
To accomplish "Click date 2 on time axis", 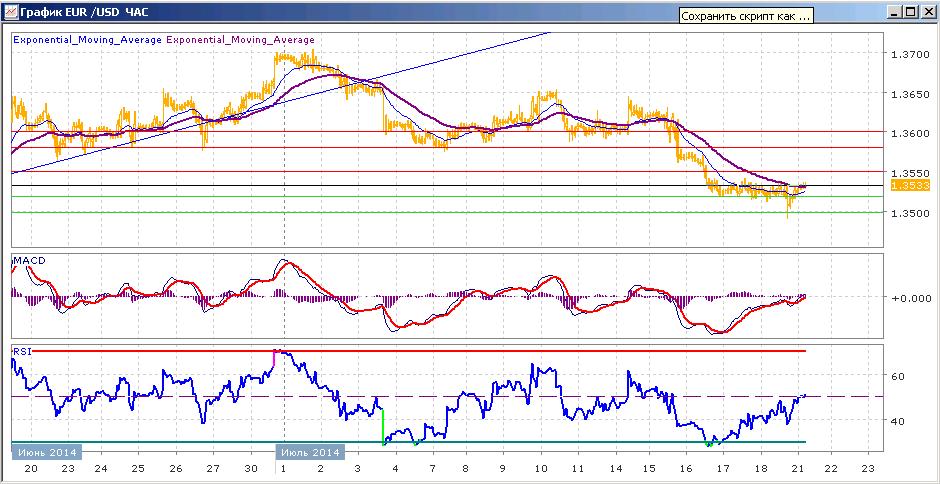I will coord(321,468).
